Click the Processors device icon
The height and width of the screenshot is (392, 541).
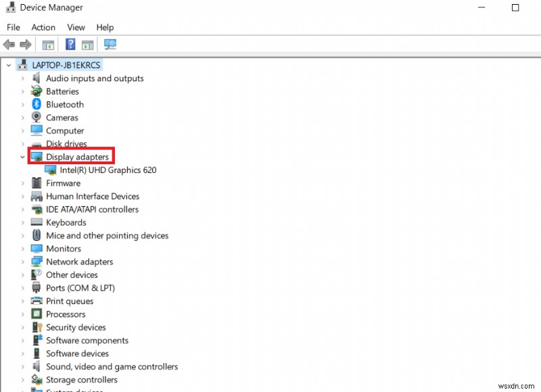pyautogui.click(x=35, y=314)
